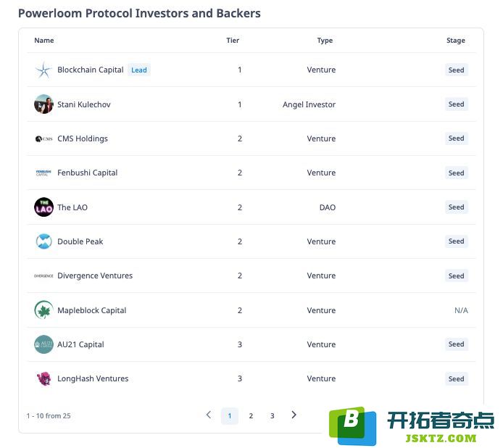Select the LongHash Ventures logo
The height and width of the screenshot is (448, 503).
[x=43, y=378]
